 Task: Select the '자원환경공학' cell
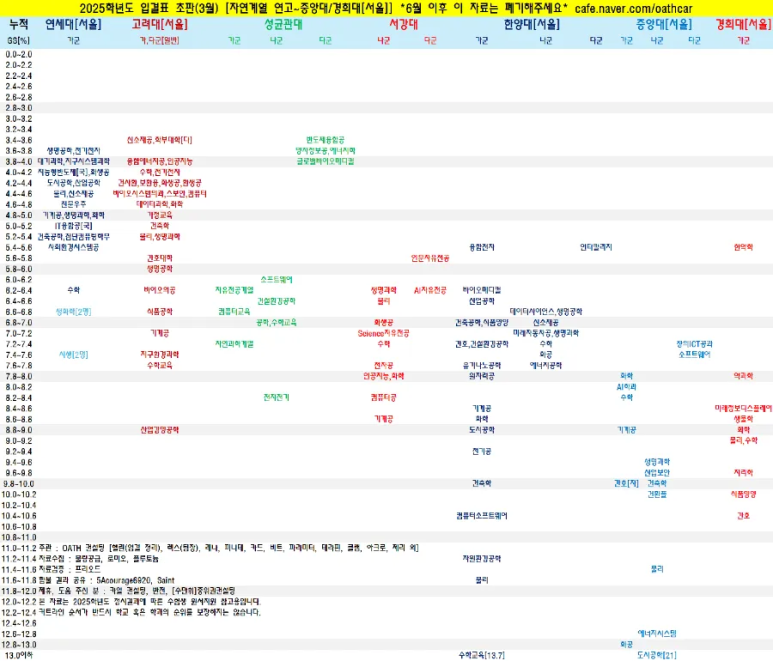pos(482,559)
